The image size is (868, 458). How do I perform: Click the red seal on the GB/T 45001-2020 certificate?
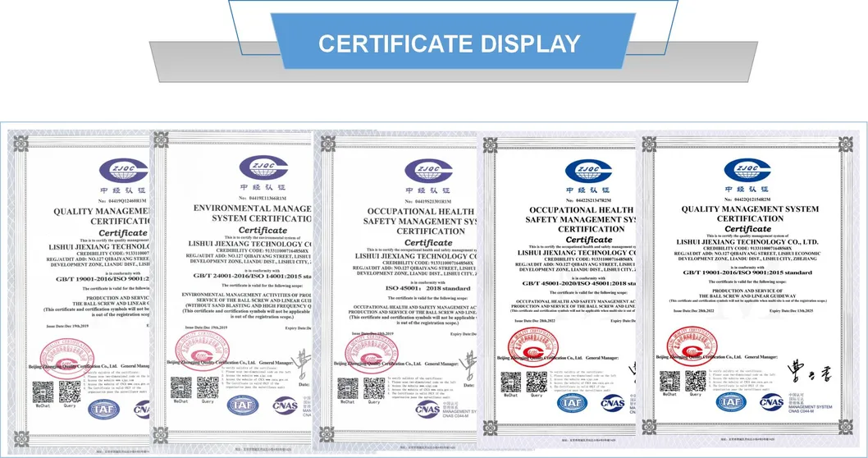(x=533, y=346)
